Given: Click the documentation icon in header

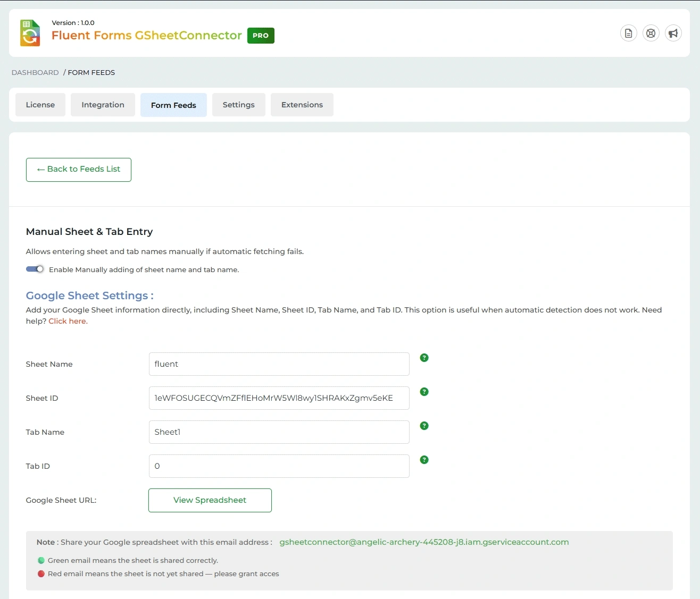Looking at the screenshot, I should 628,33.
